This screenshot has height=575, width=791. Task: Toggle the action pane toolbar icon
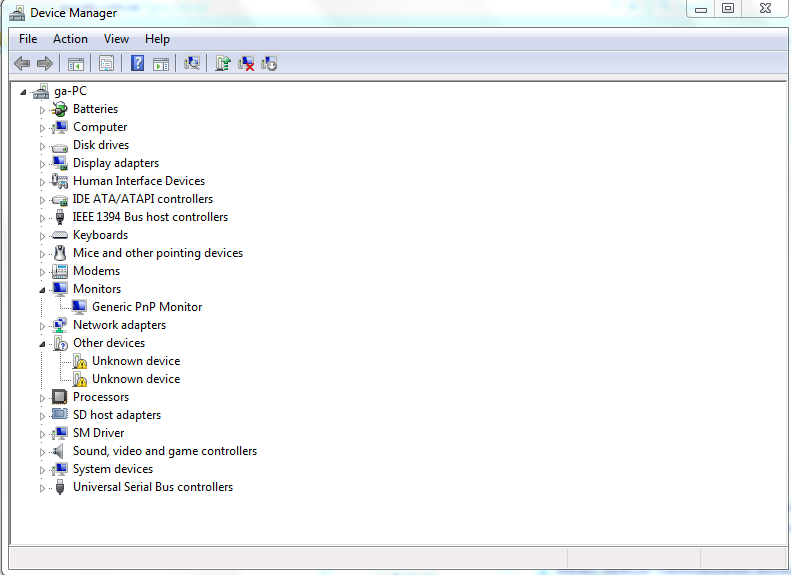[161, 64]
